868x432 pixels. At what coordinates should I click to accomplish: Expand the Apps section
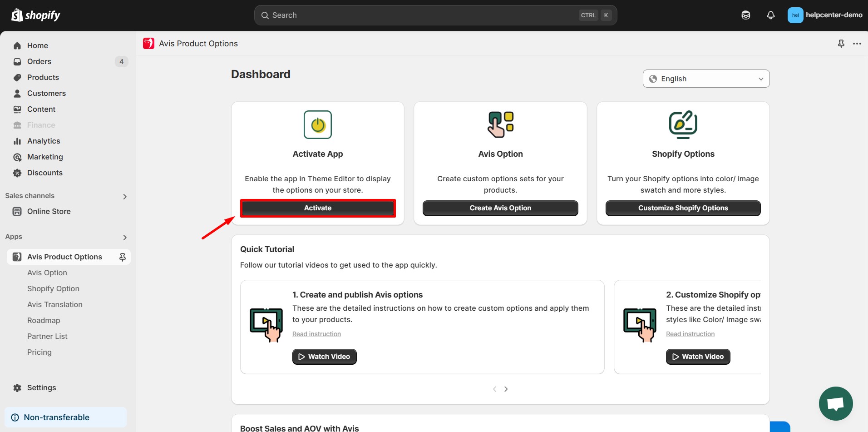point(125,237)
